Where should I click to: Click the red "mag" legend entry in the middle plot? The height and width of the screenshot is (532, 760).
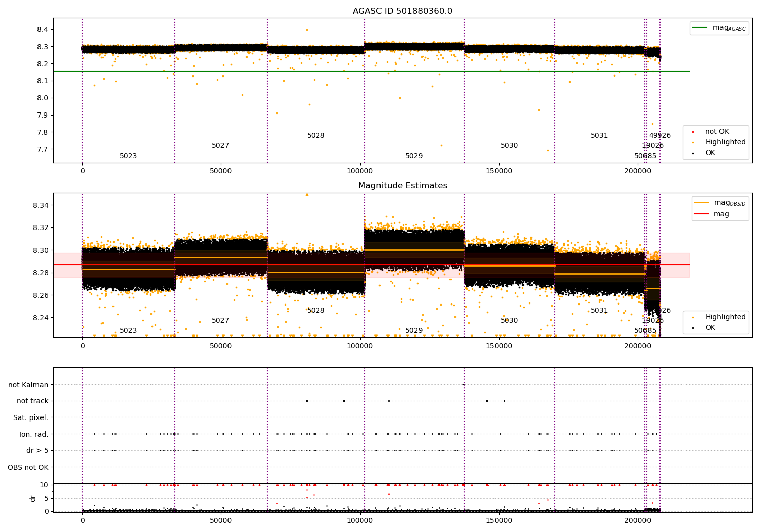pos(712,214)
